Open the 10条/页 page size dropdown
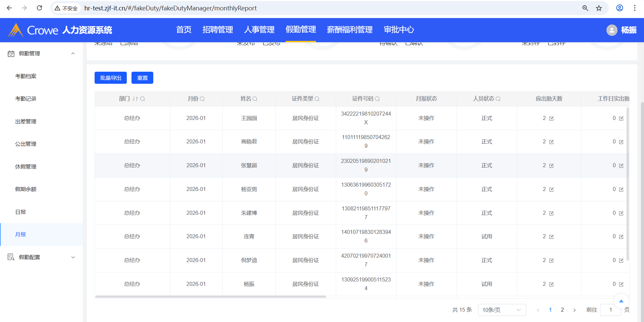The width and height of the screenshot is (644, 322). (501, 310)
